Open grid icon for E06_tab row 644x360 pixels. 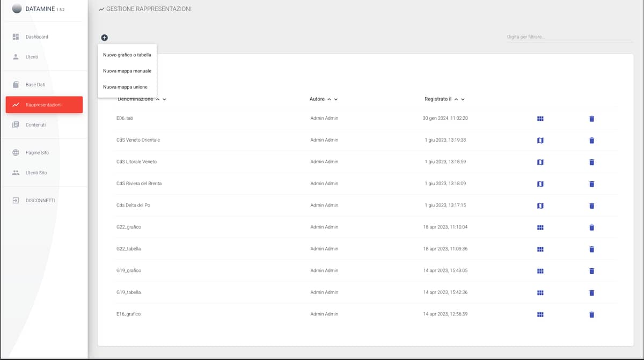click(540, 119)
